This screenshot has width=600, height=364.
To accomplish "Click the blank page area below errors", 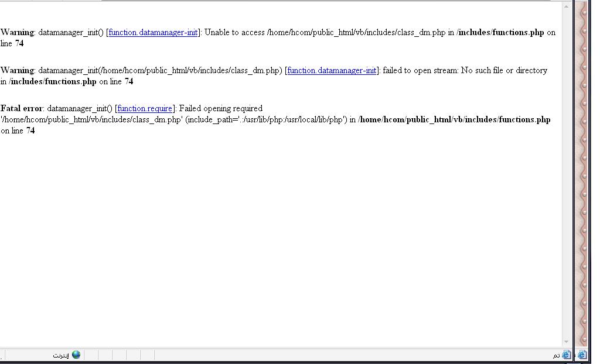I will (x=281, y=234).
